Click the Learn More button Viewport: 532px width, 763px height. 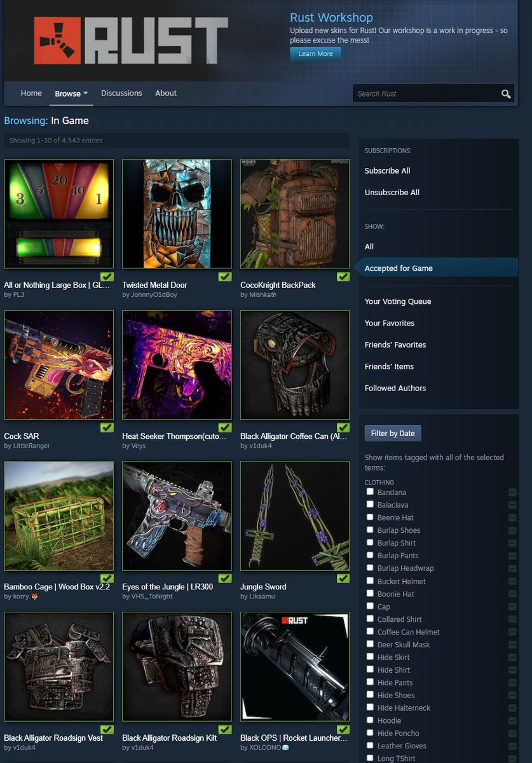[316, 54]
